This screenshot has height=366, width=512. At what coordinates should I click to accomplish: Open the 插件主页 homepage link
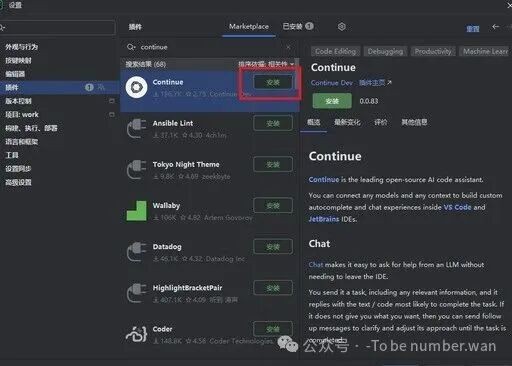[x=375, y=83]
